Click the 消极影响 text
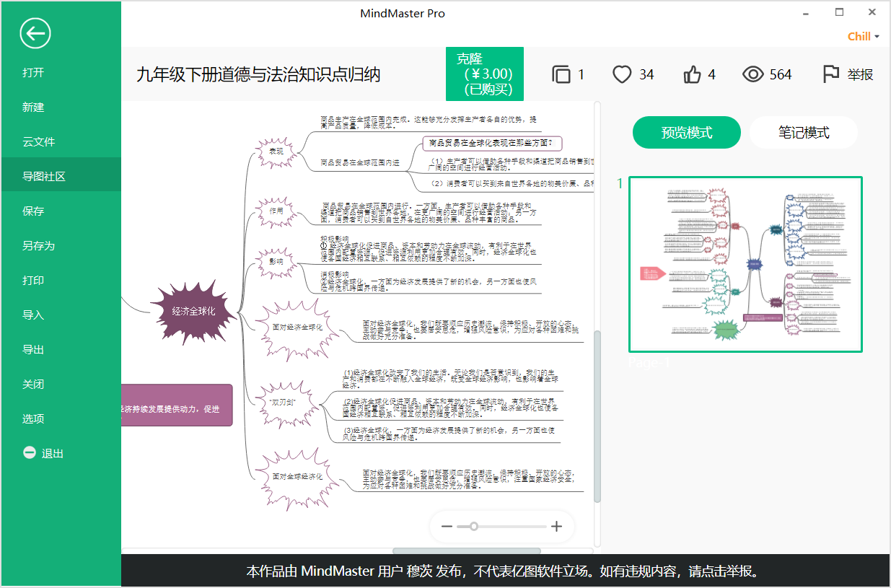The height and width of the screenshot is (588, 891). coord(334,274)
